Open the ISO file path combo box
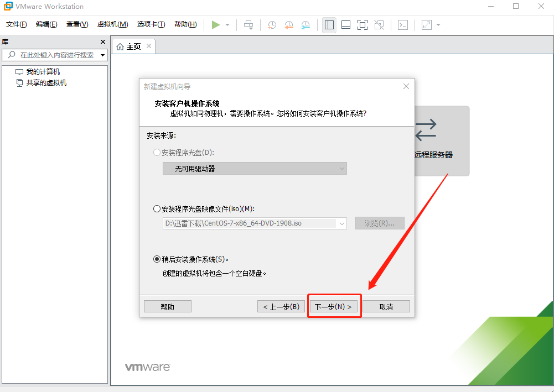 pyautogui.click(x=255, y=223)
